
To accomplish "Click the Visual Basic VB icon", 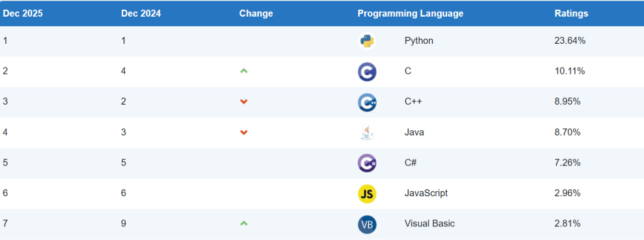I will click(x=367, y=224).
